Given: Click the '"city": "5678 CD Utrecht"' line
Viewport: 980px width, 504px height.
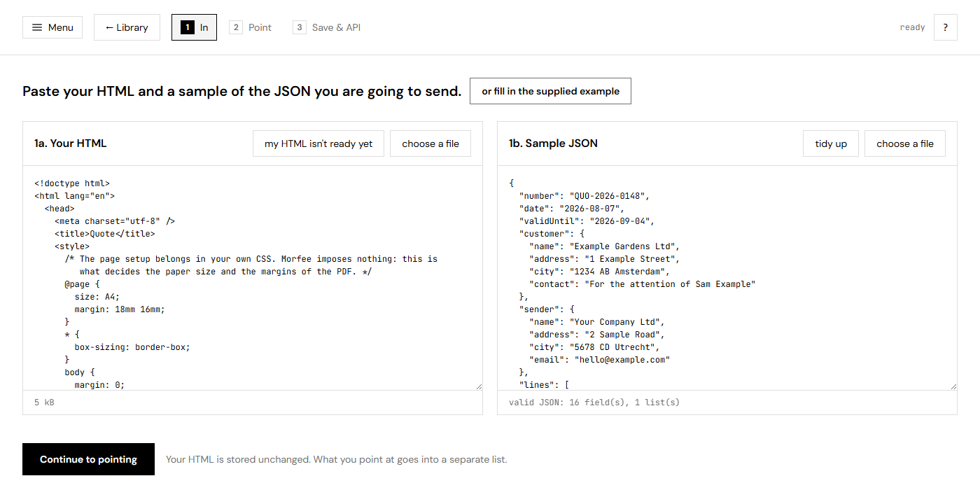Looking at the screenshot, I should pos(595,347).
